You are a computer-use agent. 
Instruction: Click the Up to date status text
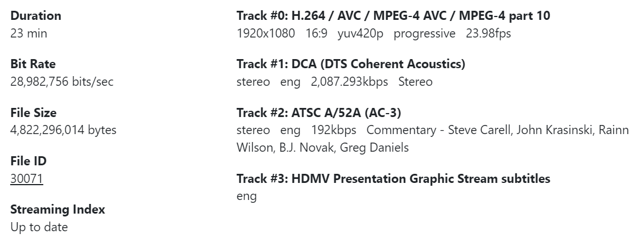tap(39, 227)
